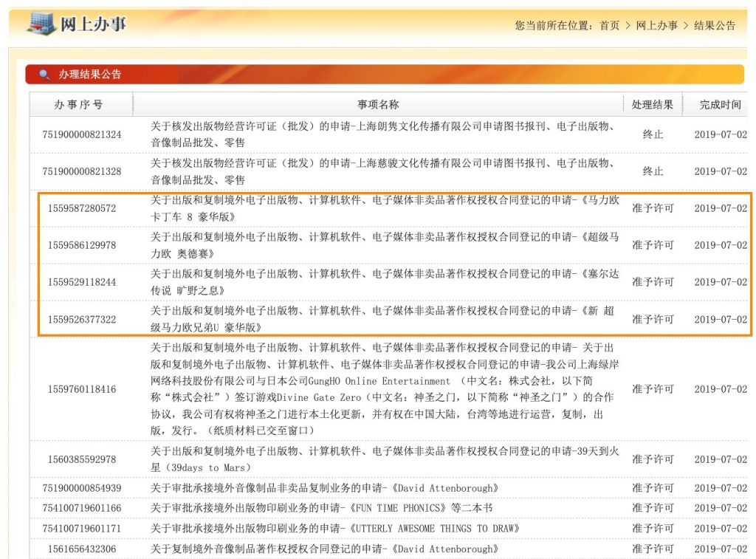Open the 超级马力欧 奥德赛 application entry
The image size is (756, 559).
tap(385, 245)
